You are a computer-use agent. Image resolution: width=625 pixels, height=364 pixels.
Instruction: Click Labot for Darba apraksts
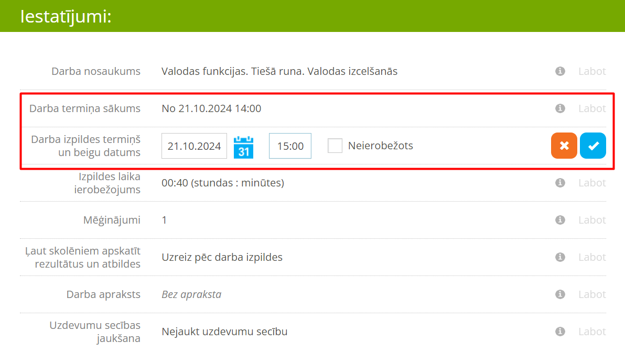[592, 294]
